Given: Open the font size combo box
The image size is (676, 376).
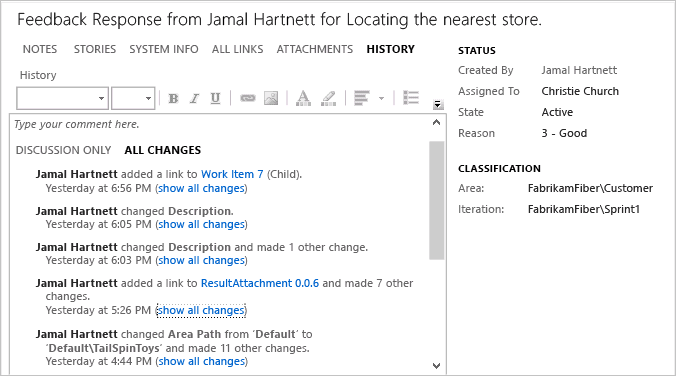Looking at the screenshot, I should tap(133, 98).
